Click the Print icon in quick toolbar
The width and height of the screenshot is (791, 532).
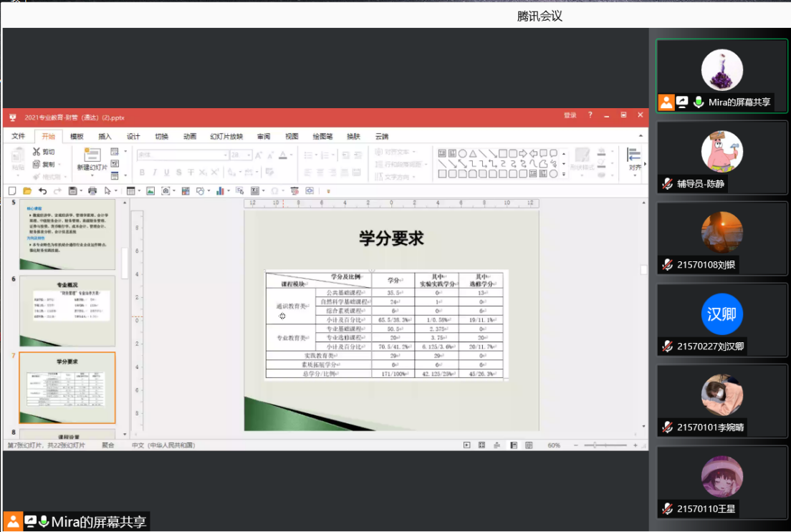[x=92, y=190]
